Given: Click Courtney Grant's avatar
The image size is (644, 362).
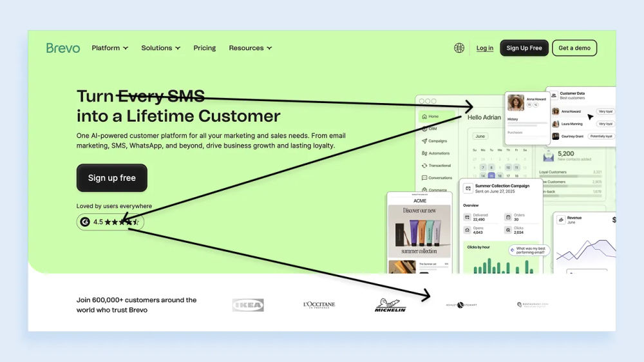Looking at the screenshot, I should pyautogui.click(x=556, y=136).
